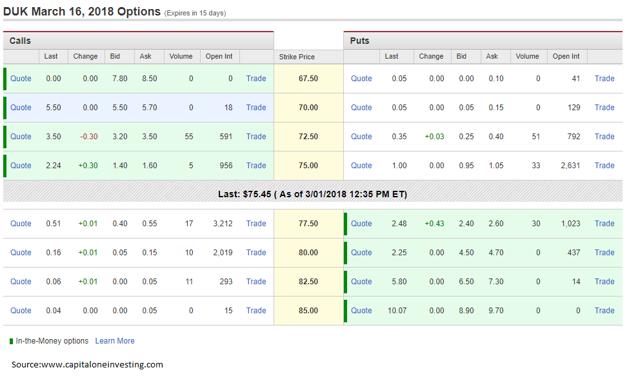This screenshot has height=390, width=640.
Task: Click Trade for the 70.00 strike call
Action: pos(256,107)
